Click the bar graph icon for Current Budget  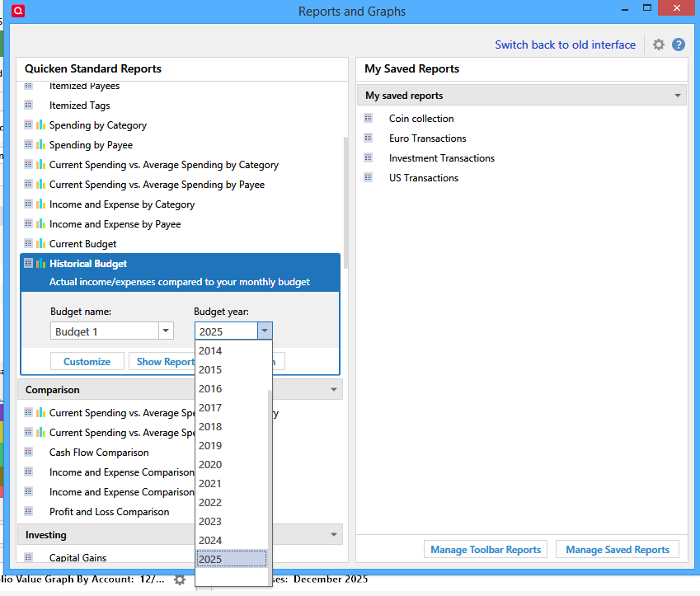pos(40,244)
